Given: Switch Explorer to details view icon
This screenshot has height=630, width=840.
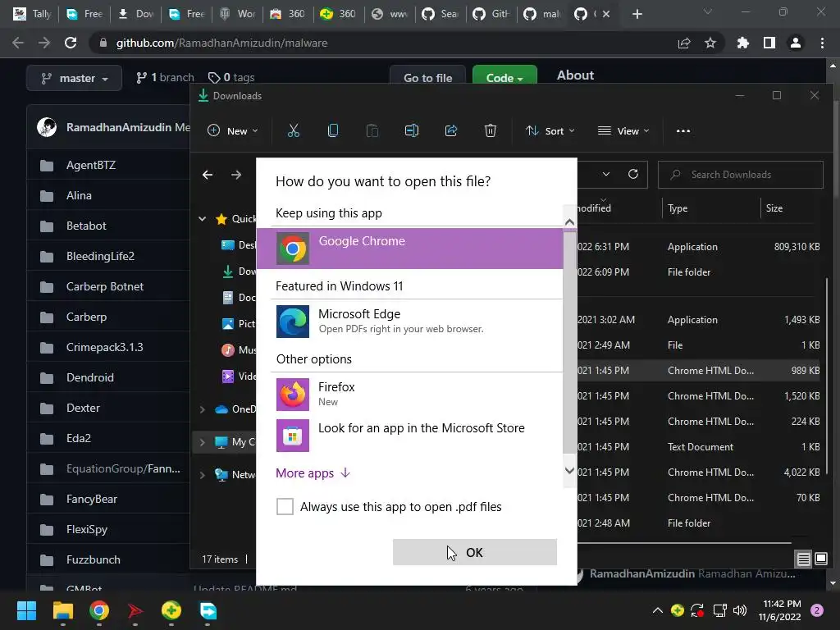Looking at the screenshot, I should click(804, 559).
